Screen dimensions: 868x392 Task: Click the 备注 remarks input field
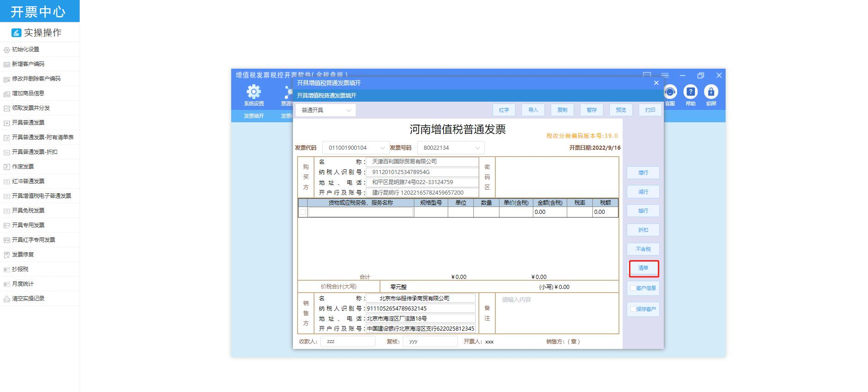(x=557, y=313)
